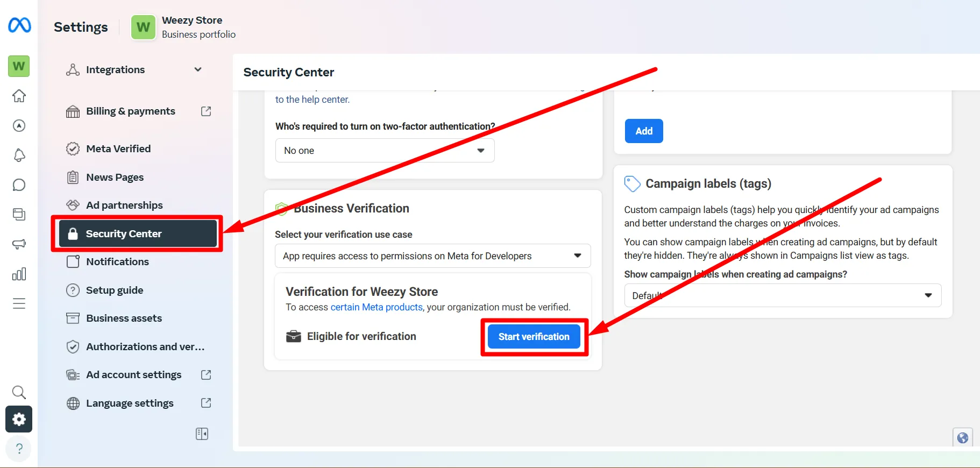
Task: Open Language settings
Action: pyautogui.click(x=130, y=403)
